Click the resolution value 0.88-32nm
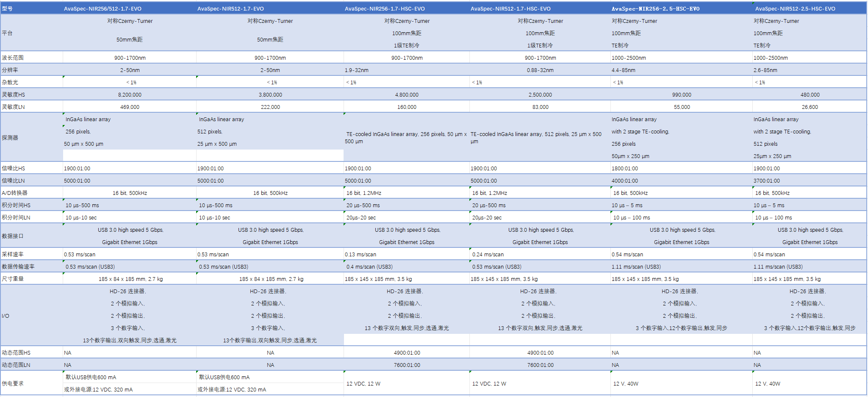Image resolution: width=868 pixels, height=397 pixels. [x=540, y=70]
